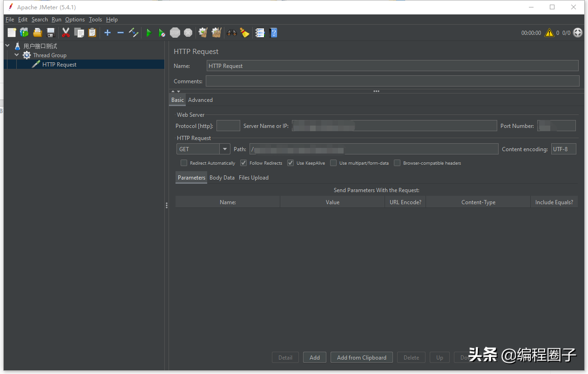Select the Basic tab
Screen dimensions: 588x374
pyautogui.click(x=177, y=100)
